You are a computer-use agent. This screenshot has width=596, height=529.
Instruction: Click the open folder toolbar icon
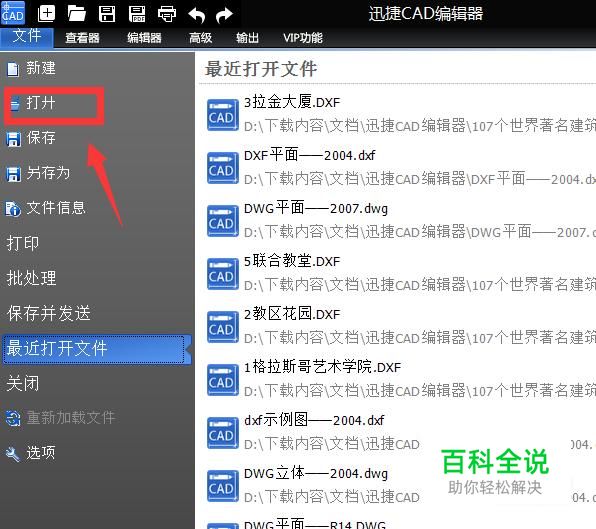click(77, 13)
